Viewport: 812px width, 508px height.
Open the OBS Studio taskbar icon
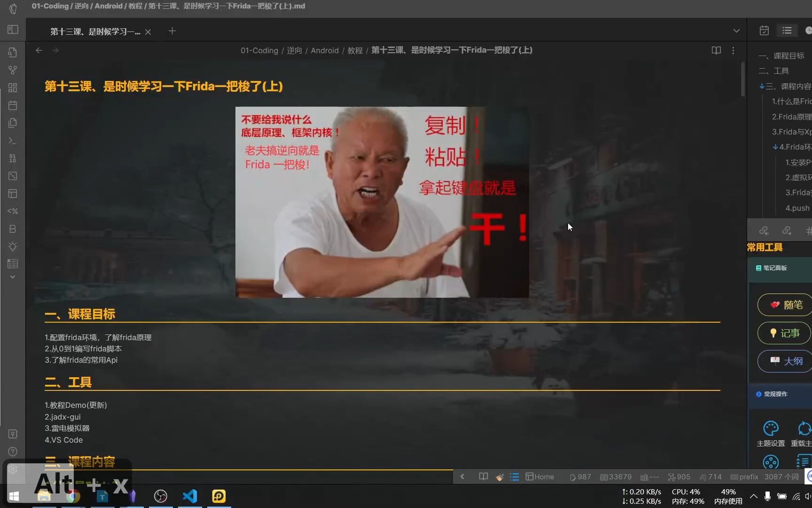click(x=161, y=496)
